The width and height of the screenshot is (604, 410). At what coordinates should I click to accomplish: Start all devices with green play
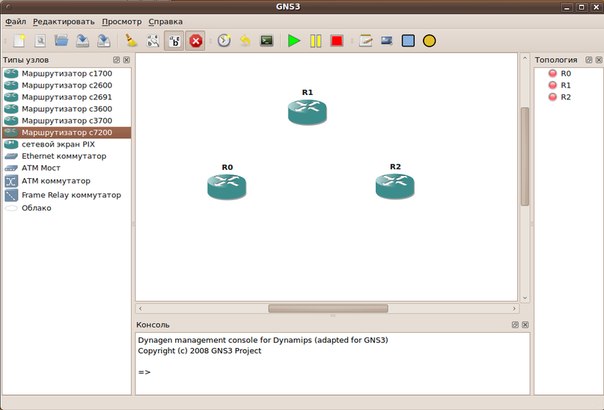[x=294, y=40]
